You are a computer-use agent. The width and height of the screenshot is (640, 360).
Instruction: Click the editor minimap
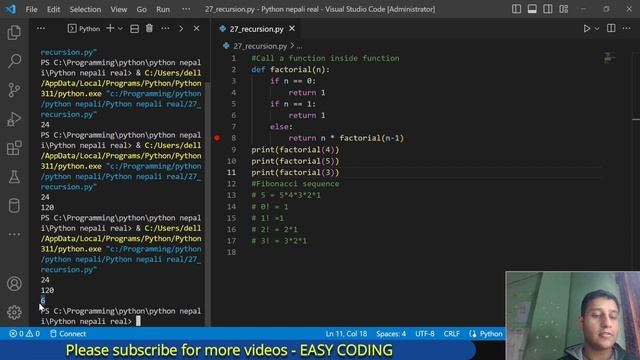click(609, 58)
